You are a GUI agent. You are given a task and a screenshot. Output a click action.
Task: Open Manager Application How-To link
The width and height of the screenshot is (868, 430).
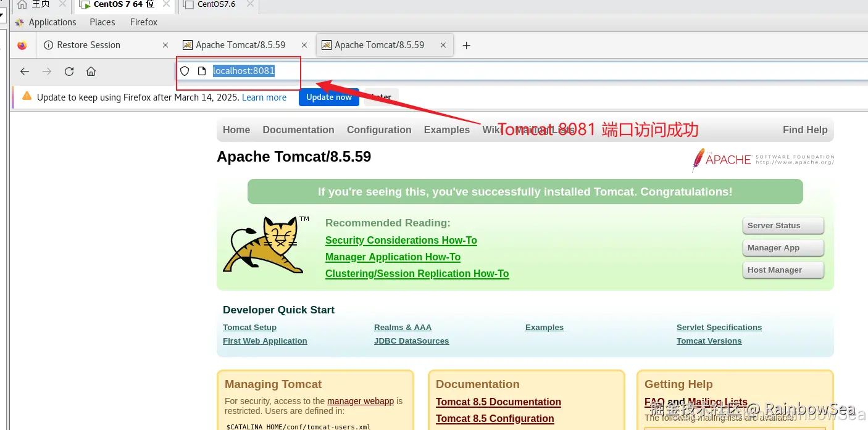click(393, 257)
